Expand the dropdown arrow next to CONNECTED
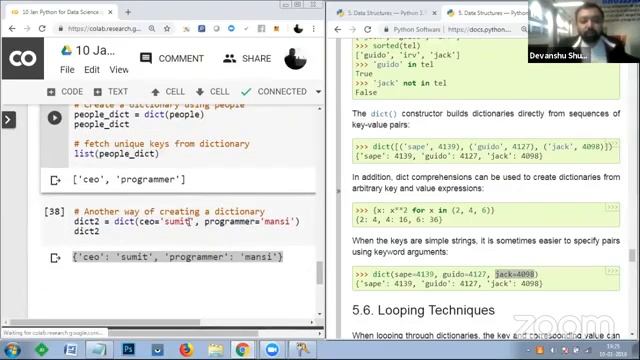640x360 pixels. pos(318,92)
